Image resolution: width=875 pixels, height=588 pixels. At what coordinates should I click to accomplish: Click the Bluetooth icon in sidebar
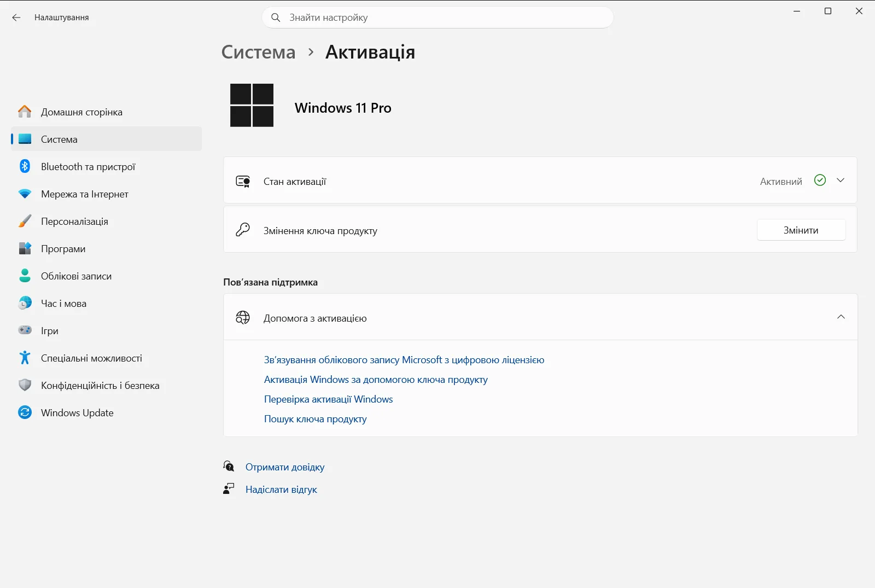coord(25,166)
